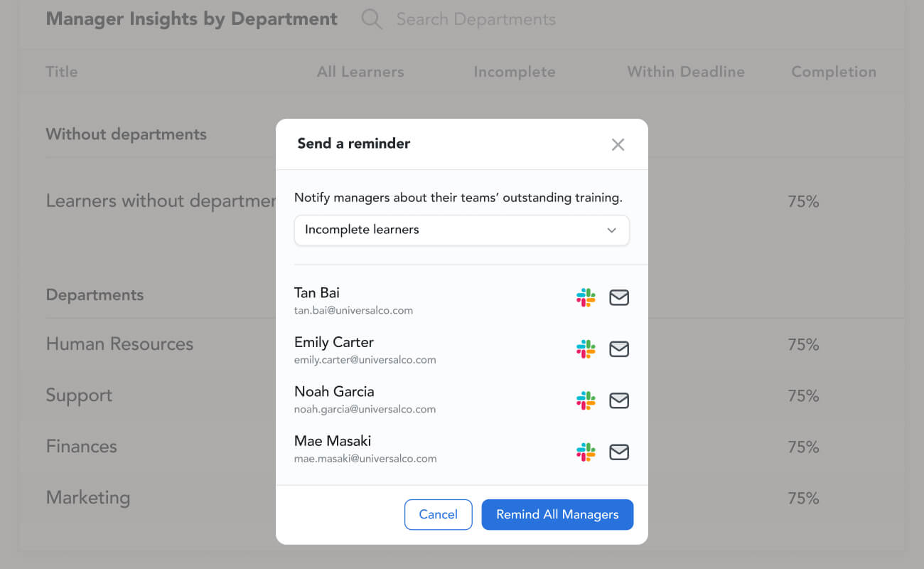
Task: Close the Send a reminder dialog
Action: coord(618,144)
